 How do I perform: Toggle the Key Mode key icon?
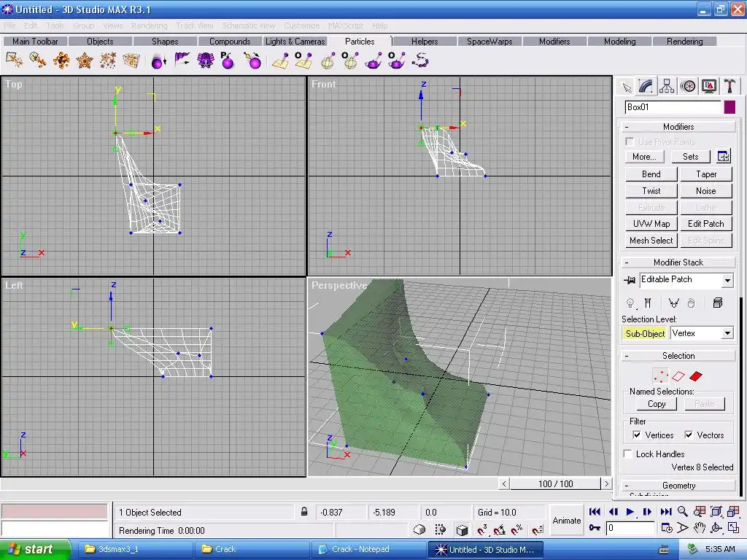pyautogui.click(x=595, y=528)
